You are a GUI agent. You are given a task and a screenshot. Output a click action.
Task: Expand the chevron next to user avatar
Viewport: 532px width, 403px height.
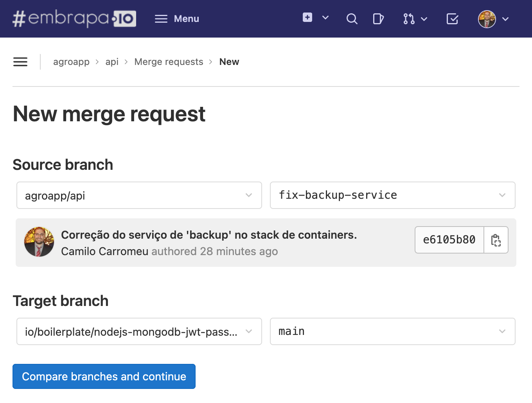pos(505,19)
